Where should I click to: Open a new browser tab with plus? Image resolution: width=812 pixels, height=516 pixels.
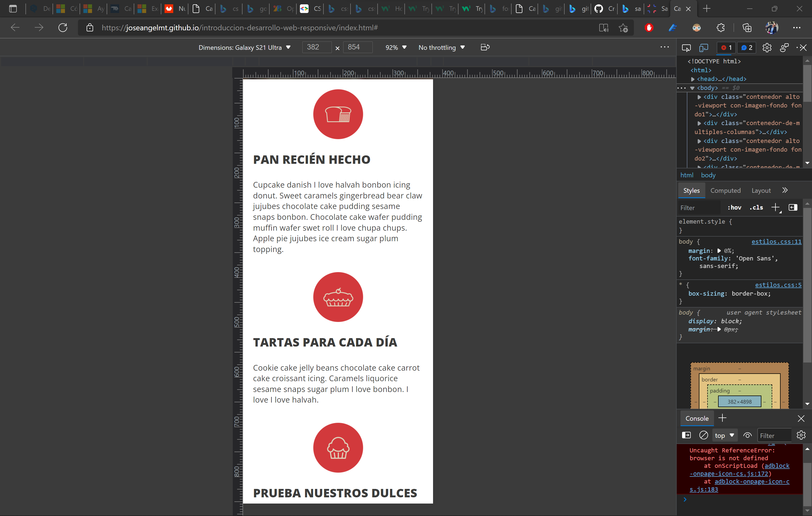[x=706, y=8]
